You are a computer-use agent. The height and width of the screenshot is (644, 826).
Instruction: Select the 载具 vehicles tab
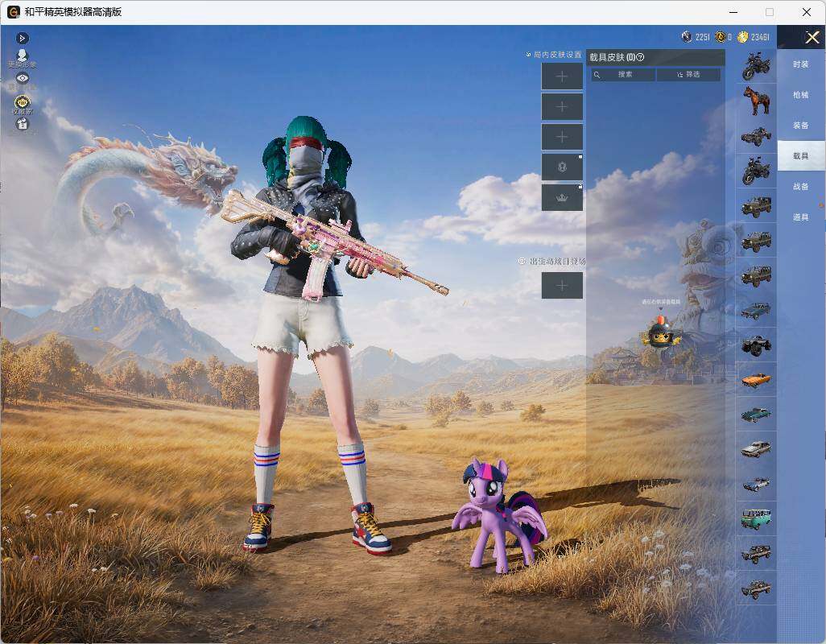[x=801, y=156]
